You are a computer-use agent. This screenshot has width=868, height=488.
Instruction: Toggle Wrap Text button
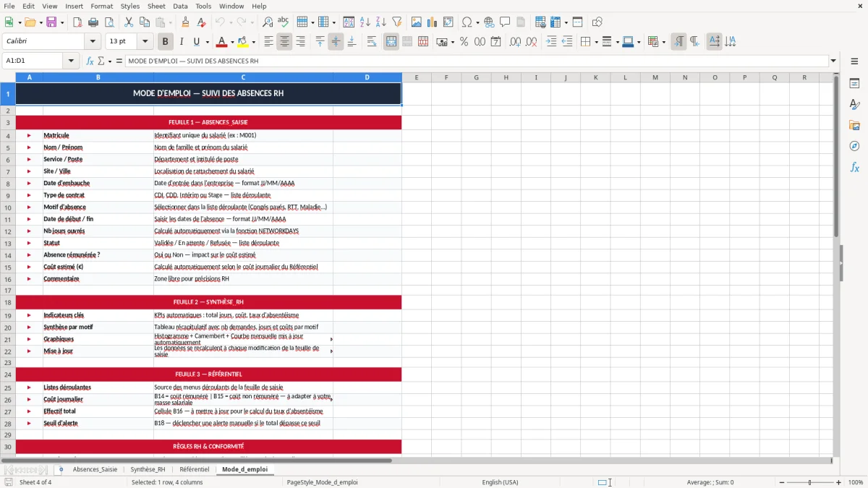pyautogui.click(x=372, y=42)
